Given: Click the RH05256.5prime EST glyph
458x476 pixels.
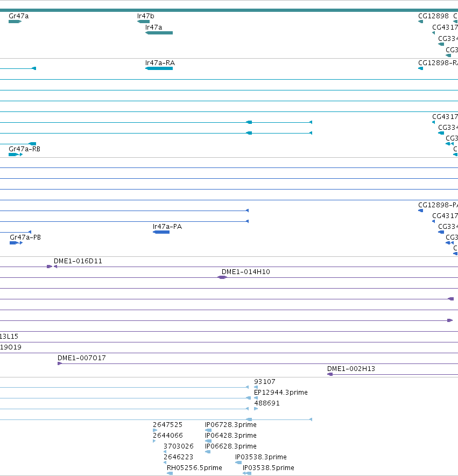Looking at the screenshot, I should [170, 473].
